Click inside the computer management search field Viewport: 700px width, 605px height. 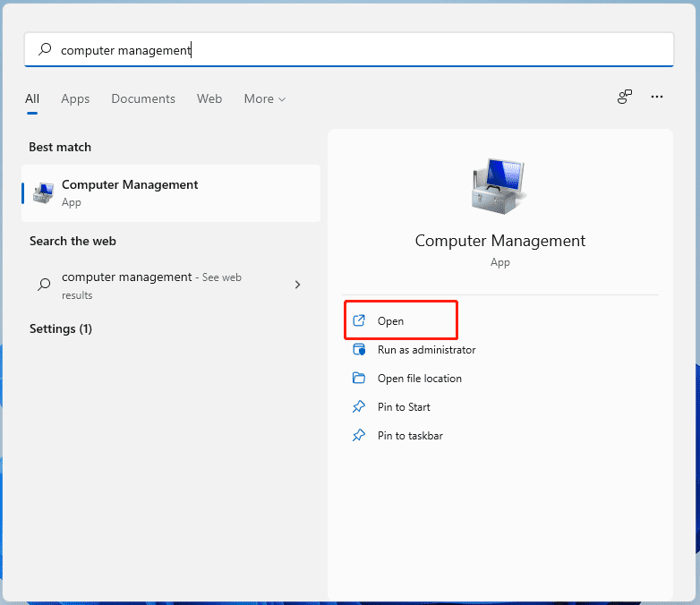(358, 50)
